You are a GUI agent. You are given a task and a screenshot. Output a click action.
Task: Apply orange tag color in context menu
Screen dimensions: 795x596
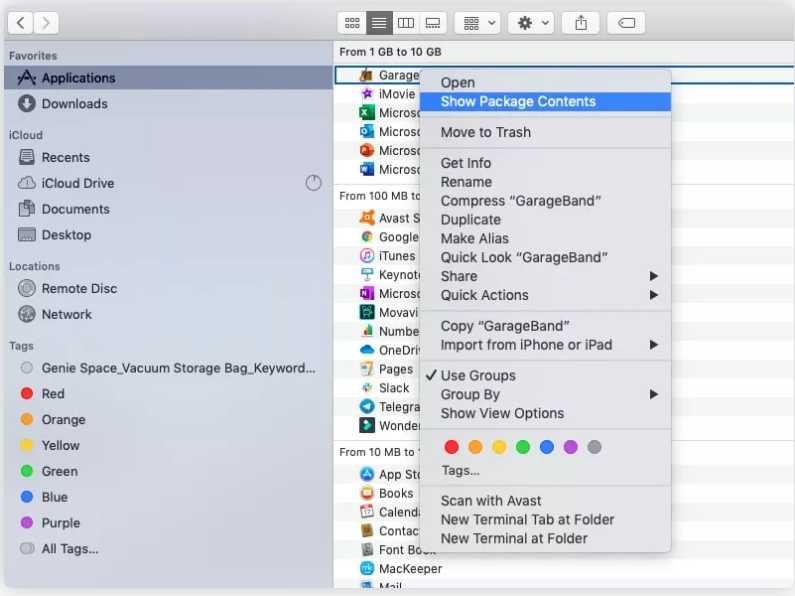[475, 447]
